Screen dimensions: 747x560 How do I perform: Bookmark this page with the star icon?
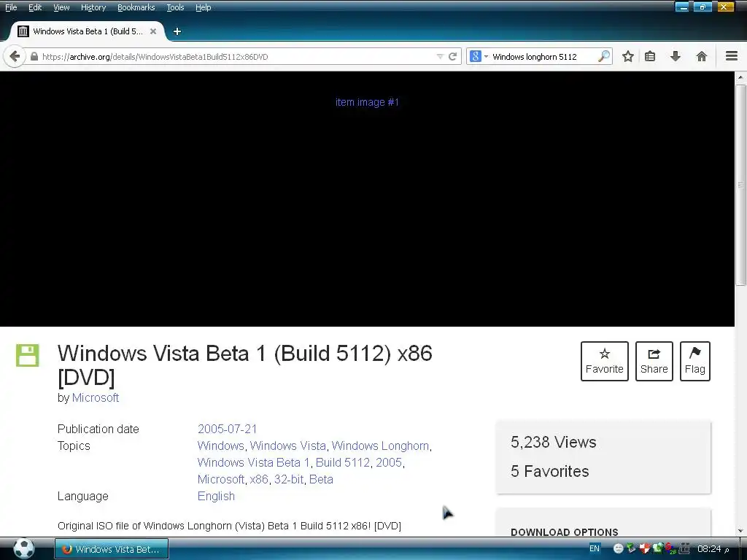click(x=628, y=57)
